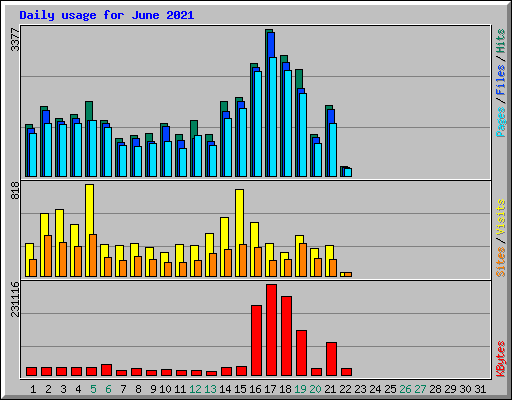Click day 19 weekend label on x-axis
Screen dimensions: 512x400
(300, 389)
